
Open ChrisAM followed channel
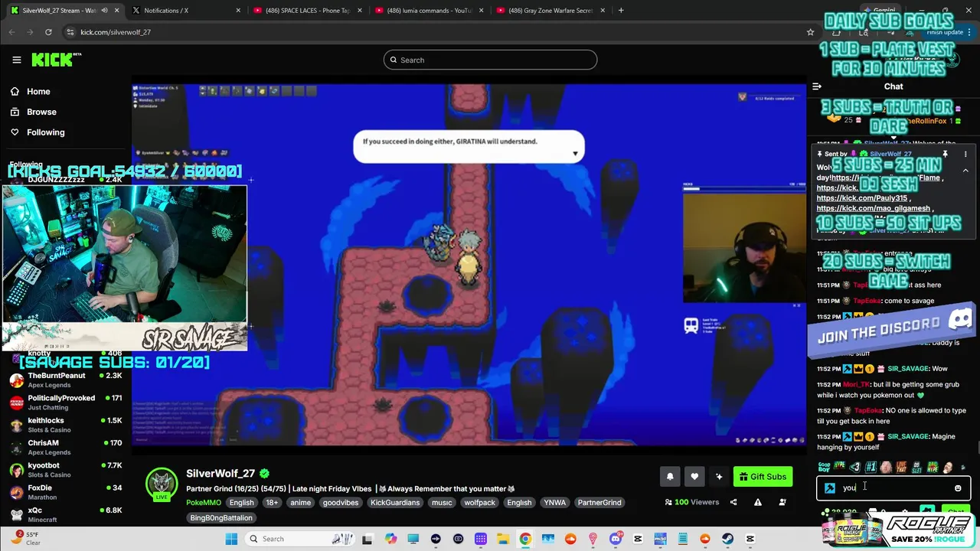pos(65,447)
